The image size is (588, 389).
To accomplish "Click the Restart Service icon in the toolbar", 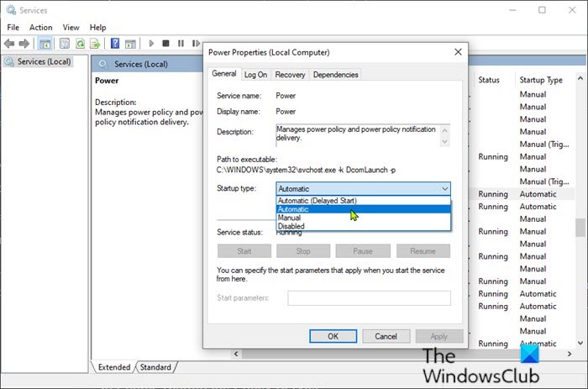I will click(196, 44).
